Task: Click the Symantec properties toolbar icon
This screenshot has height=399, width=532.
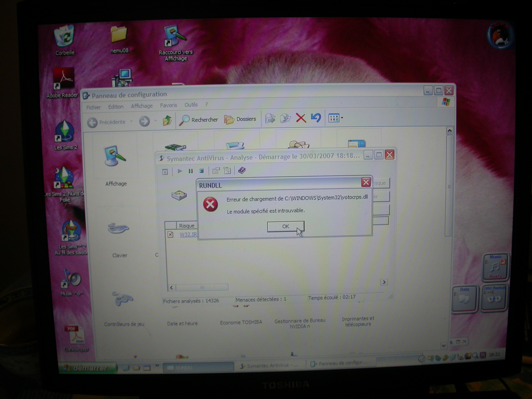Action: point(216,170)
